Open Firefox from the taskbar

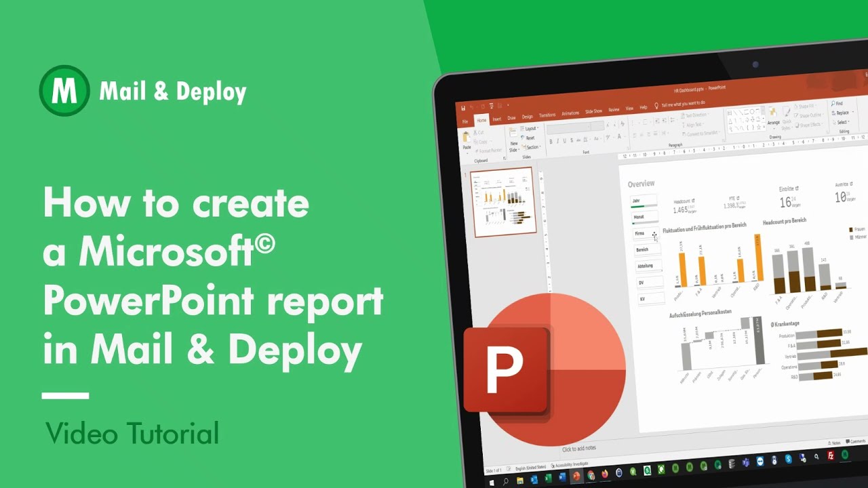coord(606,474)
